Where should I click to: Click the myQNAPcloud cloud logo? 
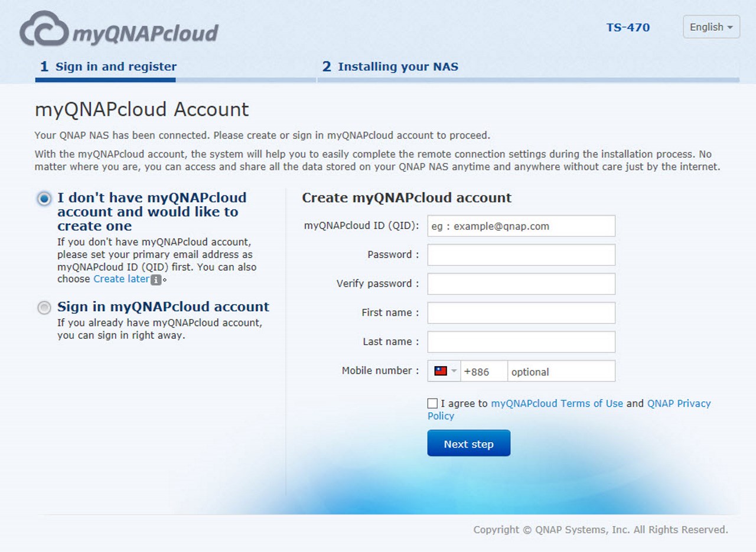click(x=119, y=29)
